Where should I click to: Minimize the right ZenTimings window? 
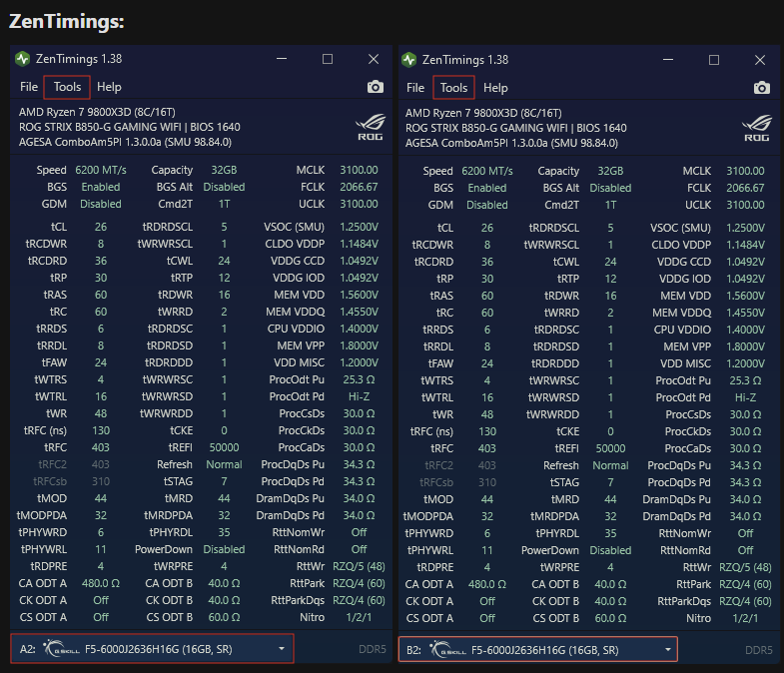tap(668, 60)
